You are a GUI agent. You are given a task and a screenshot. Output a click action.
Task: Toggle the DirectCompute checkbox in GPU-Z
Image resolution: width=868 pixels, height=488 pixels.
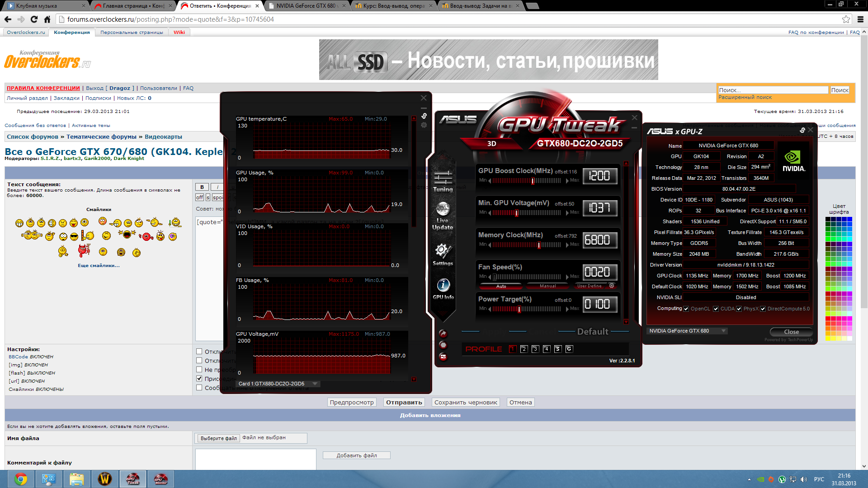click(763, 309)
